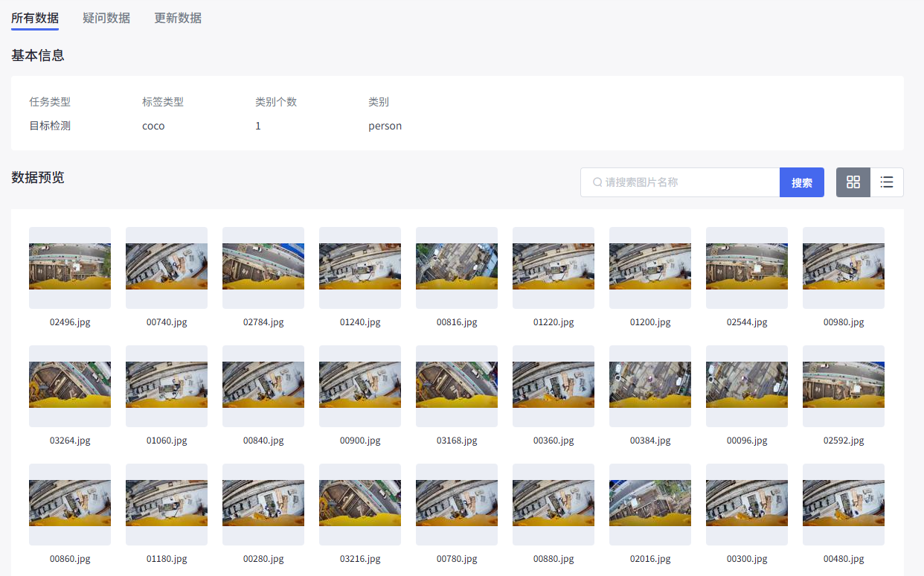Switch to list view icon
Viewport: 924px width, 576px height.
click(x=887, y=182)
